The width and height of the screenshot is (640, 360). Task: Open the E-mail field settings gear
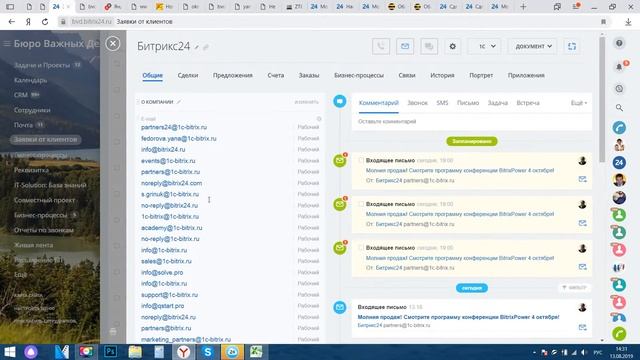tap(319, 119)
